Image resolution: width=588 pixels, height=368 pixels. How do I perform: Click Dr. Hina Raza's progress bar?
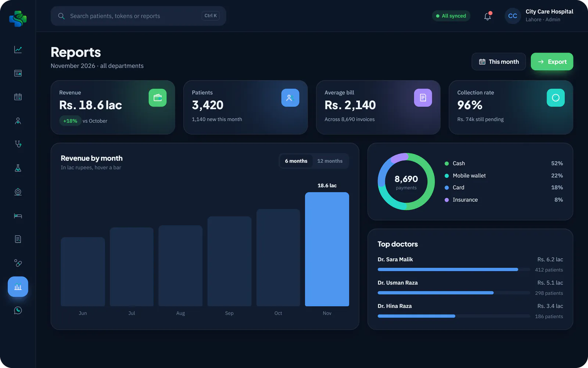click(x=454, y=316)
